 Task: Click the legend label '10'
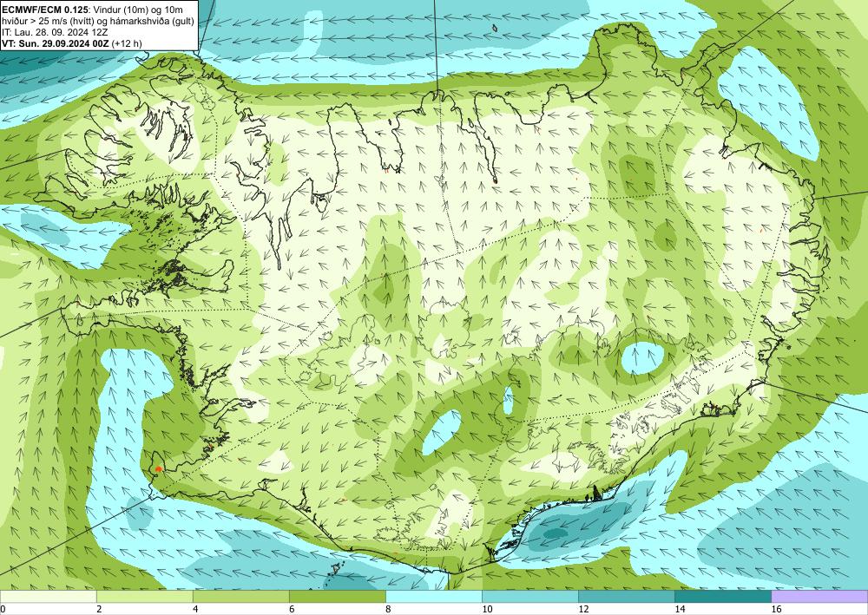[x=487, y=609]
